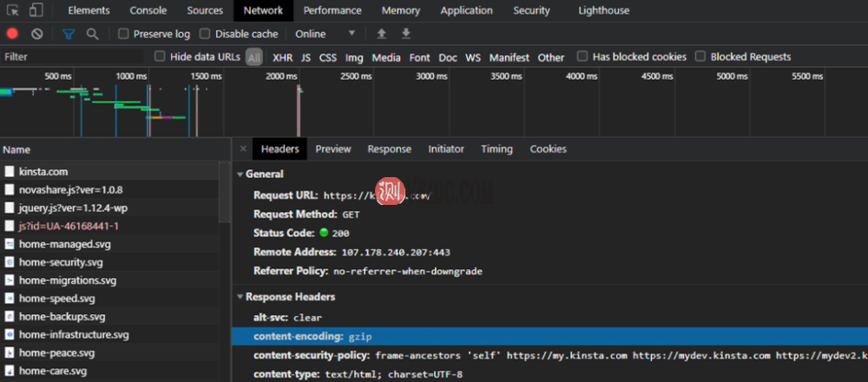Click the 2000 ms marker in timeline overview
Image resolution: width=868 pixels, height=382 pixels.
pyautogui.click(x=282, y=76)
